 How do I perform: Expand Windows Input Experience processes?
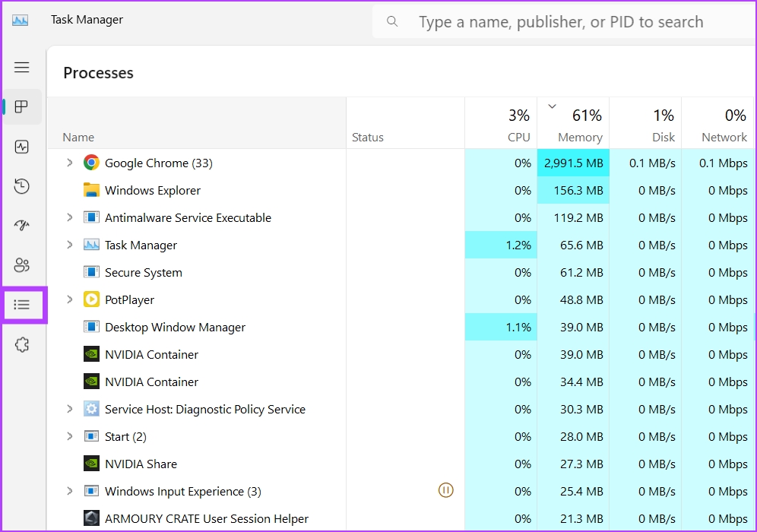70,491
